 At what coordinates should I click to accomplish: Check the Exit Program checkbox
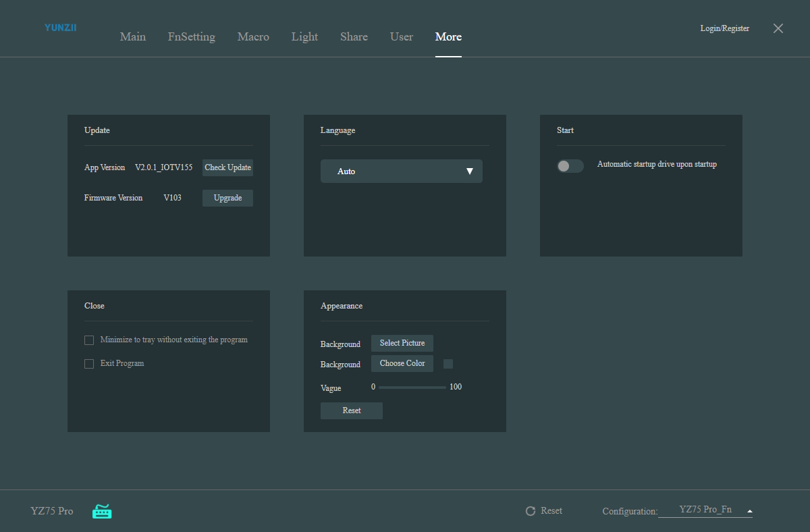click(x=89, y=364)
